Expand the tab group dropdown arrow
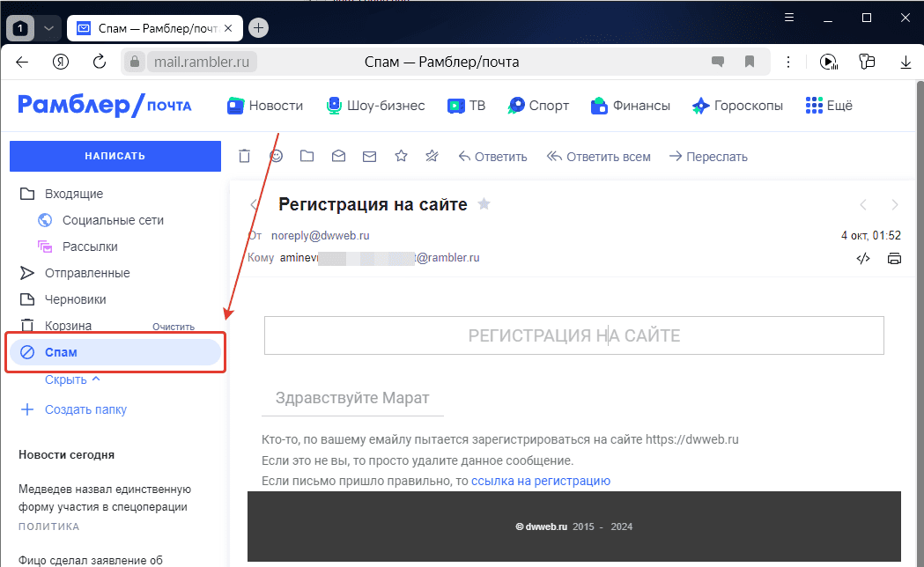Viewport: 924px width, 567px height. click(x=49, y=28)
